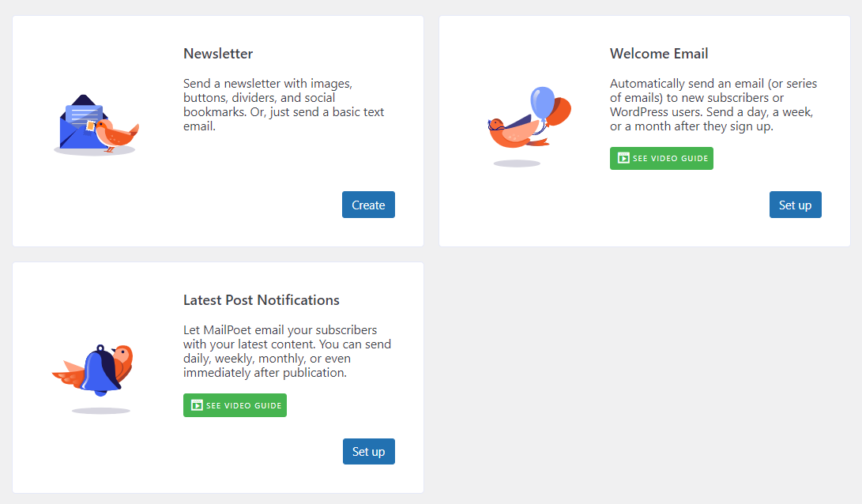
Task: Click the shadow under the balloon bird
Action: click(517, 164)
